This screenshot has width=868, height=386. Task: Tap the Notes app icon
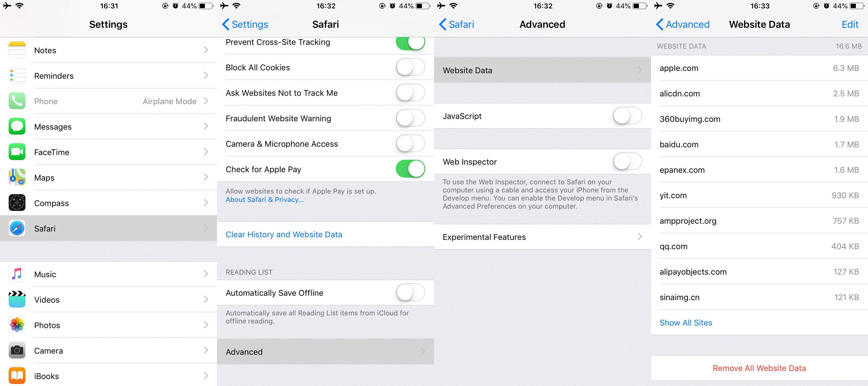pos(17,50)
